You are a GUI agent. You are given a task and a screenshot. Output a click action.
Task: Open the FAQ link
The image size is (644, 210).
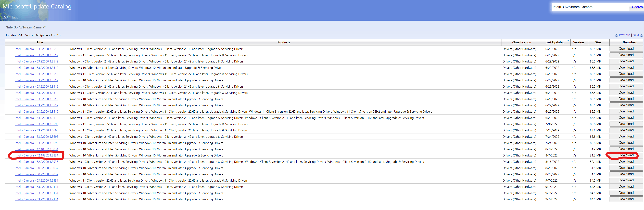[x=5, y=17]
